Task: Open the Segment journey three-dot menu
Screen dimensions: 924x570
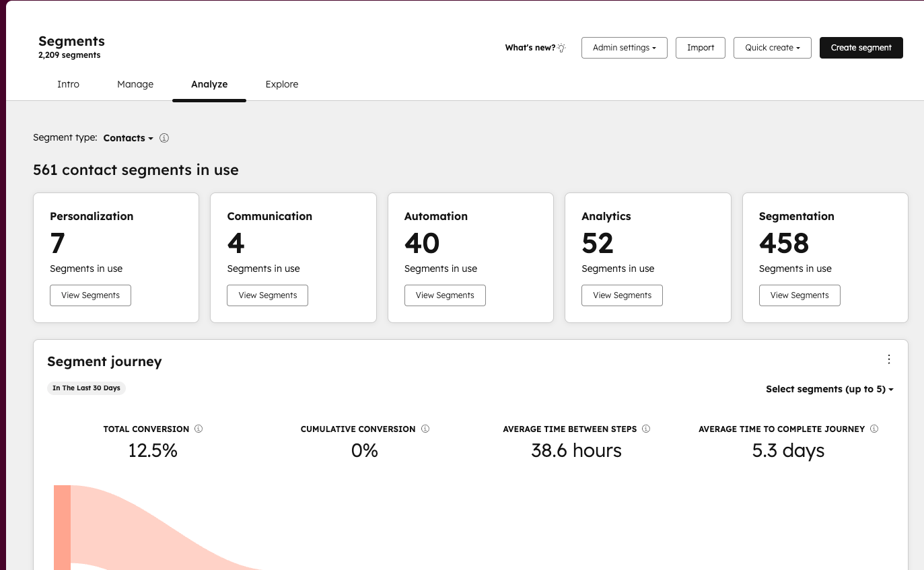Action: point(888,359)
